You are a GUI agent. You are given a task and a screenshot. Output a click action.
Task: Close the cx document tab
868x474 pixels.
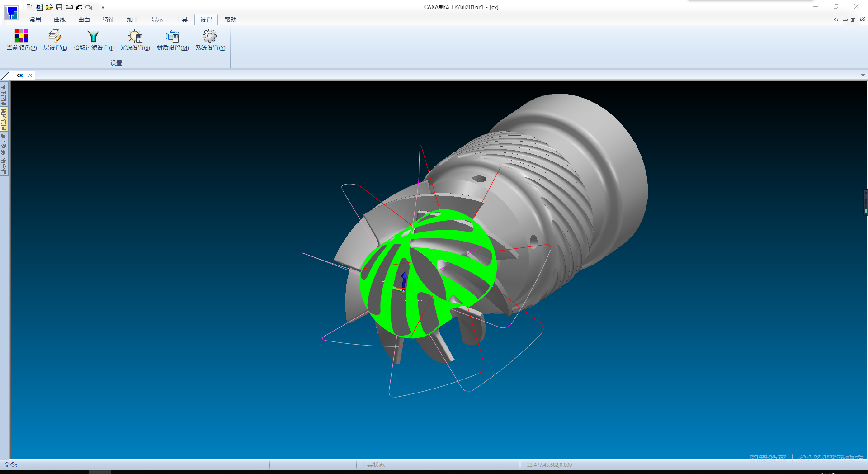pyautogui.click(x=30, y=76)
